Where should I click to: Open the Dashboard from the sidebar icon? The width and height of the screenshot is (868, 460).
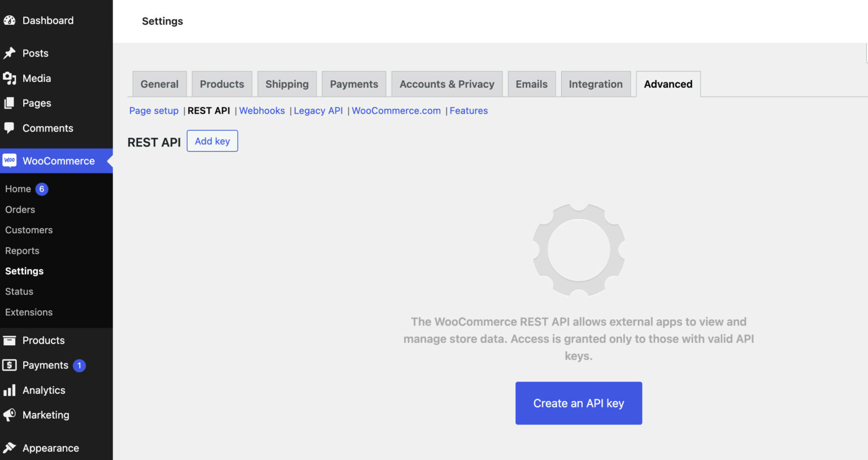pyautogui.click(x=10, y=20)
